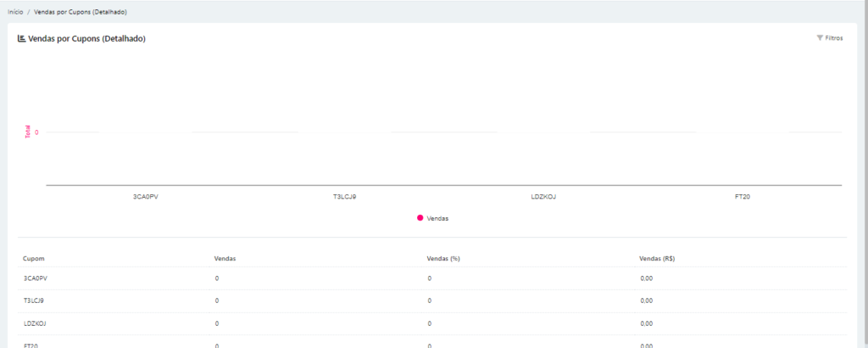Click the FT20 label on chart axis
This screenshot has width=868, height=348.
(x=743, y=196)
